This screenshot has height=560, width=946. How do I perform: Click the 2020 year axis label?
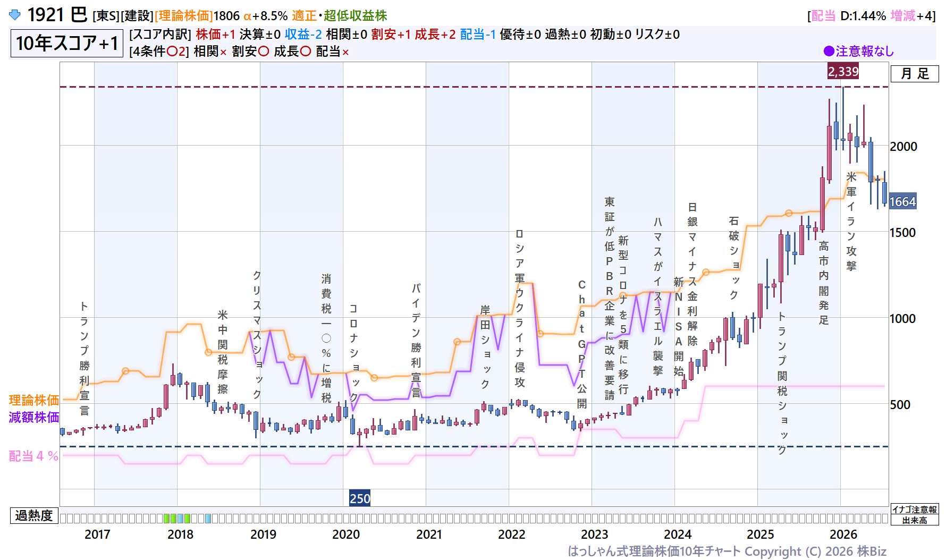[x=347, y=534]
